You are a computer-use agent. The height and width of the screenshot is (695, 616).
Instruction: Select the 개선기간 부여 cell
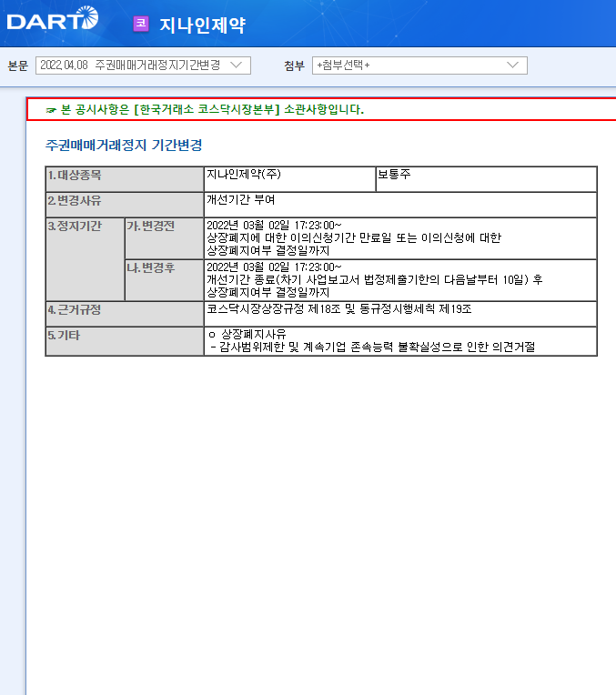click(x=400, y=205)
